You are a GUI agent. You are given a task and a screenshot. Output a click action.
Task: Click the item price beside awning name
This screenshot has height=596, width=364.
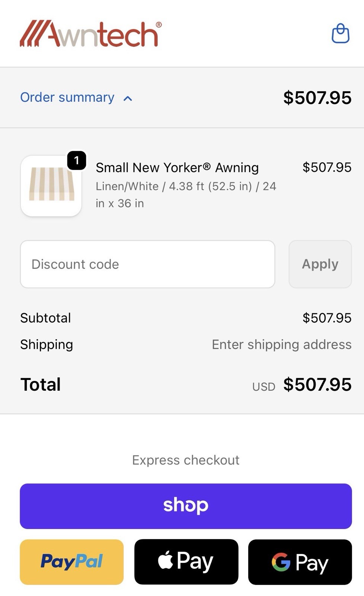[327, 167]
